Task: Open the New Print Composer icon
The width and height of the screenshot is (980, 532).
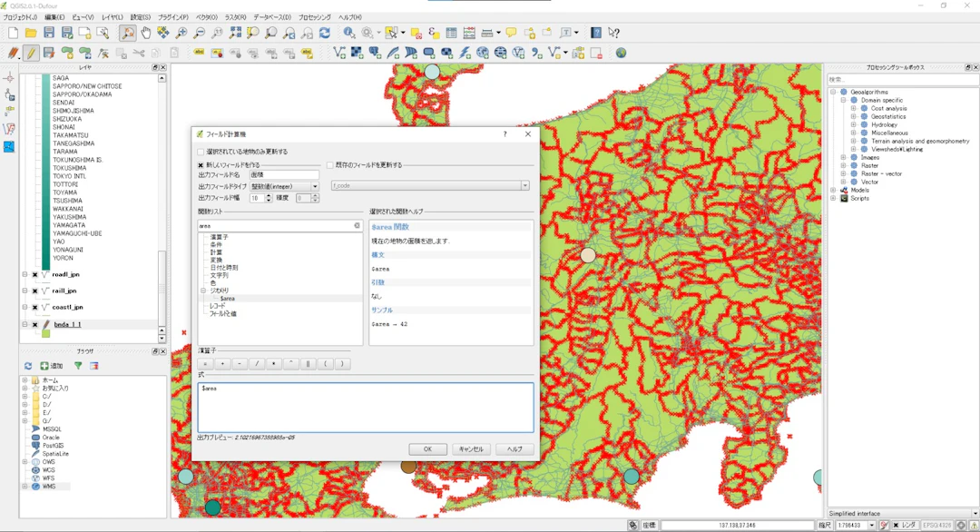Action: tap(84, 33)
